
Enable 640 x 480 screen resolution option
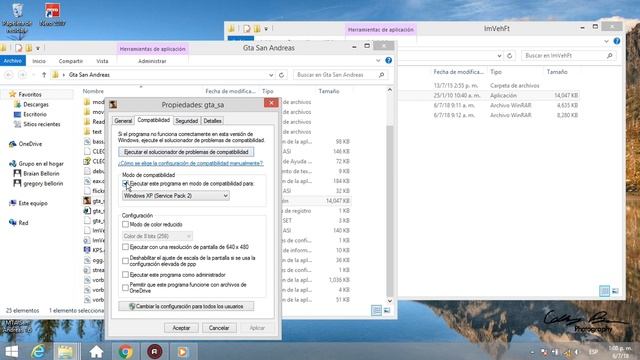(x=125, y=247)
